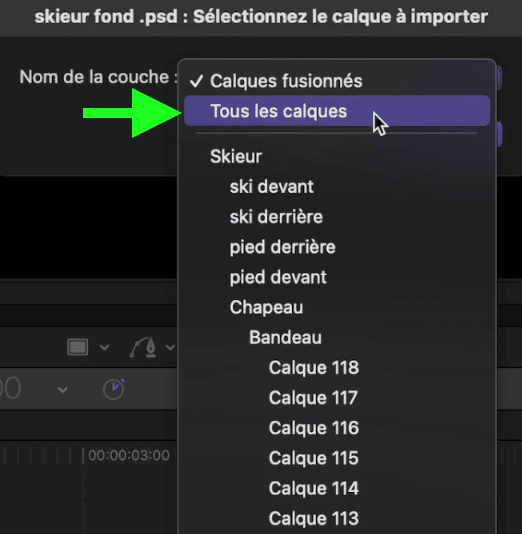Click the clock timing icon

click(x=114, y=389)
